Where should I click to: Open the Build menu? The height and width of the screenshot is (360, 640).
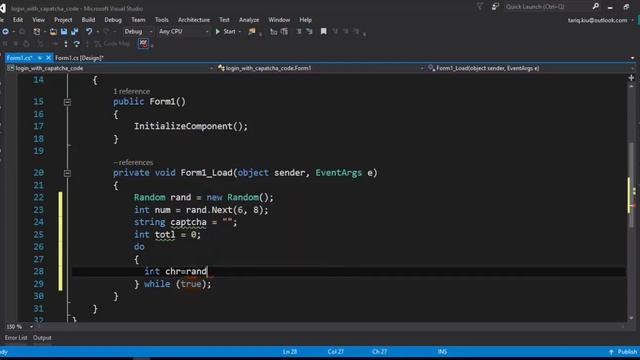(x=88, y=20)
